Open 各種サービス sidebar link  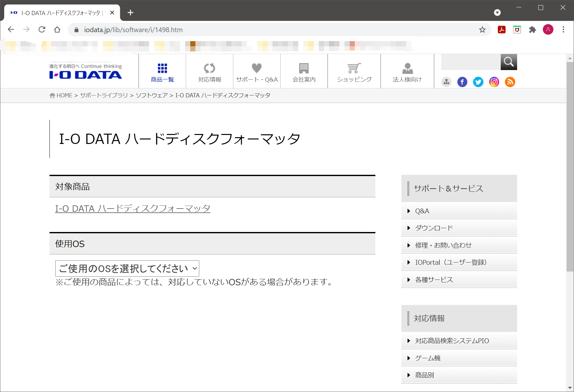point(459,280)
